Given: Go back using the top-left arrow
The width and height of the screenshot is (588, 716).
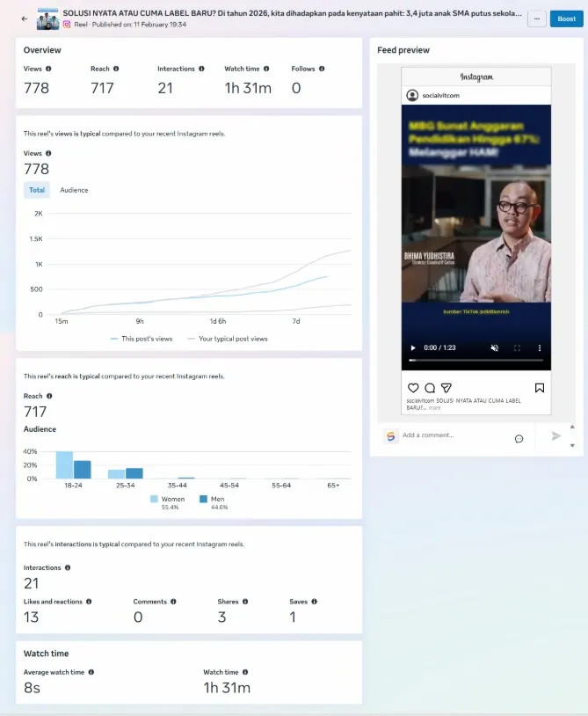Looking at the screenshot, I should 25,18.
